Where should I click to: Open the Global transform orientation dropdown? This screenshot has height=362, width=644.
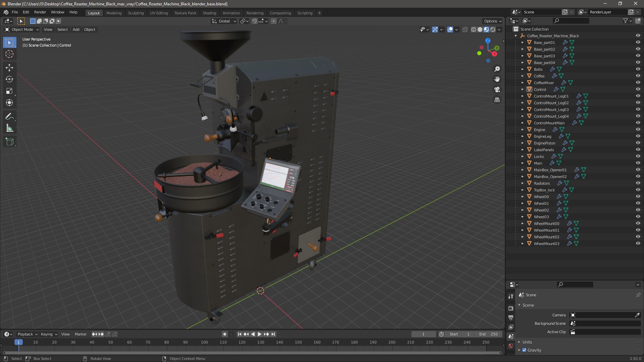tap(224, 21)
